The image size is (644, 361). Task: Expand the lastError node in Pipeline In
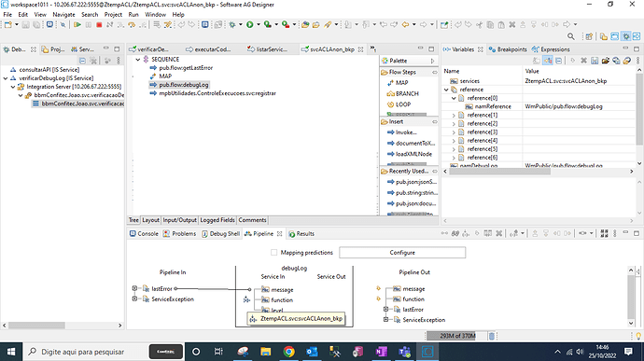pyautogui.click(x=134, y=288)
